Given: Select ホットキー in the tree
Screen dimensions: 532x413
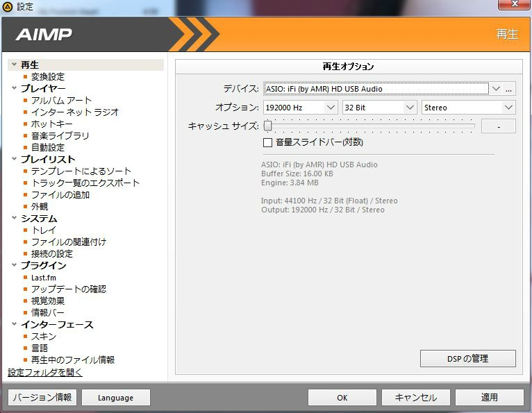Looking at the screenshot, I should click(51, 124).
